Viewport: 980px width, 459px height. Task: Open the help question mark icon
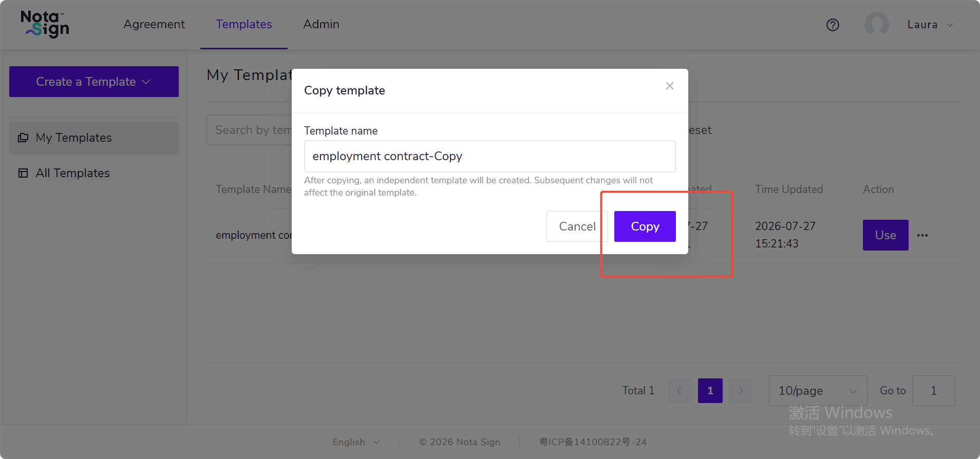(x=833, y=25)
